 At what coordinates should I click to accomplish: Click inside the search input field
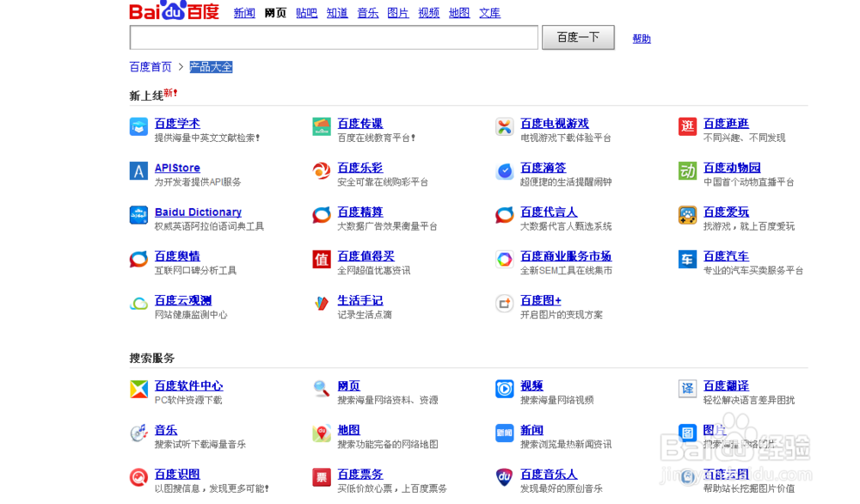click(x=334, y=38)
